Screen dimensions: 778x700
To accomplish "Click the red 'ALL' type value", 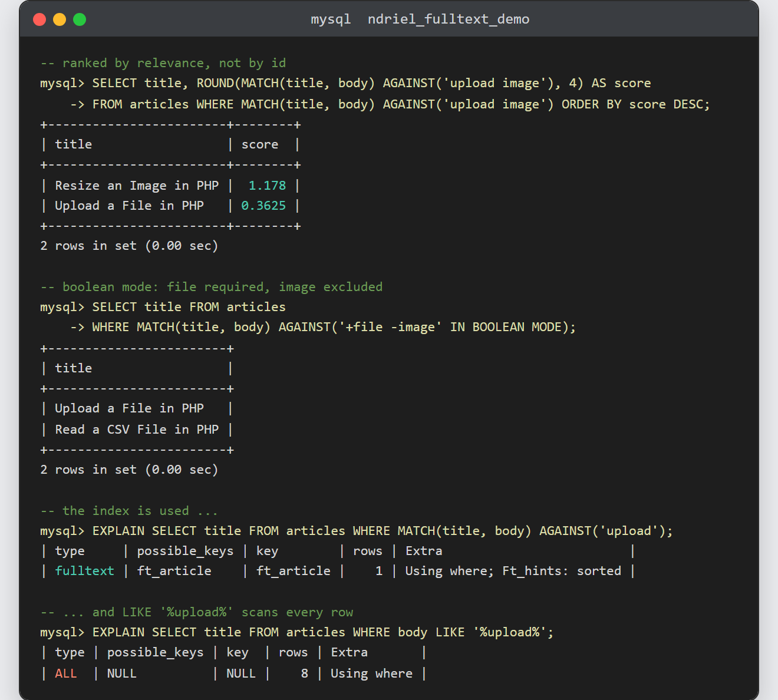I will pyautogui.click(x=66, y=673).
